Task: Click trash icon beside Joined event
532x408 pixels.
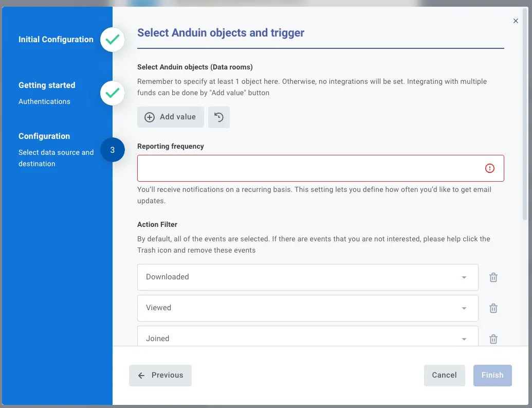Action: click(493, 339)
